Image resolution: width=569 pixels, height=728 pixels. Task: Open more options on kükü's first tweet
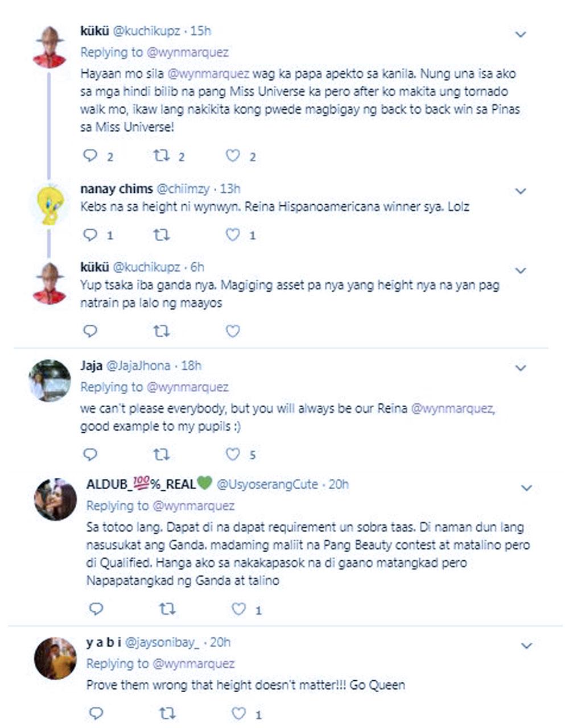point(520,35)
